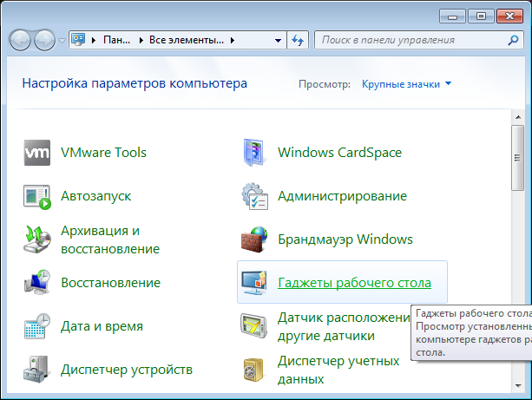Screen dimensions: 532x400
Task: Click the scrollbar down arrow
Action: pyautogui.click(x=518, y=385)
